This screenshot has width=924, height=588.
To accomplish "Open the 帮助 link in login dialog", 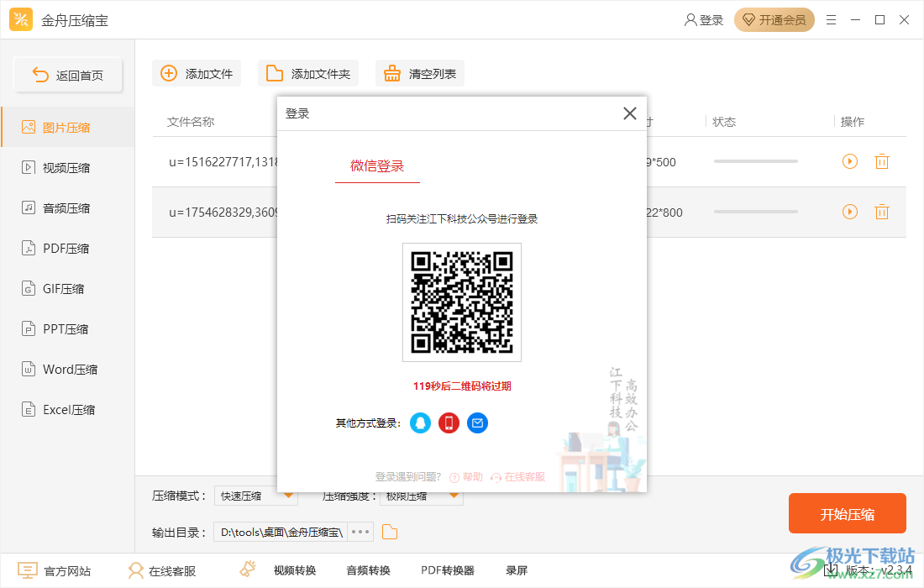I will (466, 476).
